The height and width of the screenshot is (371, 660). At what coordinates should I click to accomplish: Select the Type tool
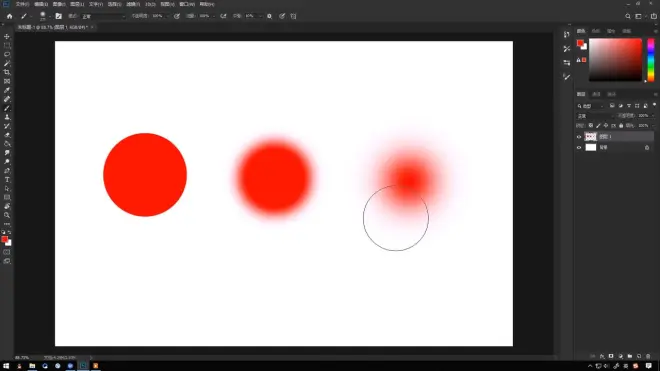pyautogui.click(x=7, y=180)
